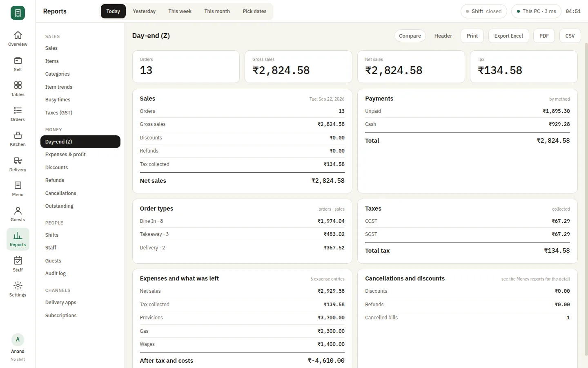Print the Day-end report
This screenshot has height=368, width=588.
coord(472,36)
